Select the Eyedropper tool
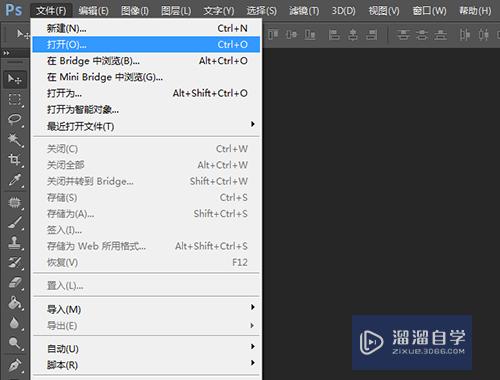The image size is (500, 380). coord(15,180)
